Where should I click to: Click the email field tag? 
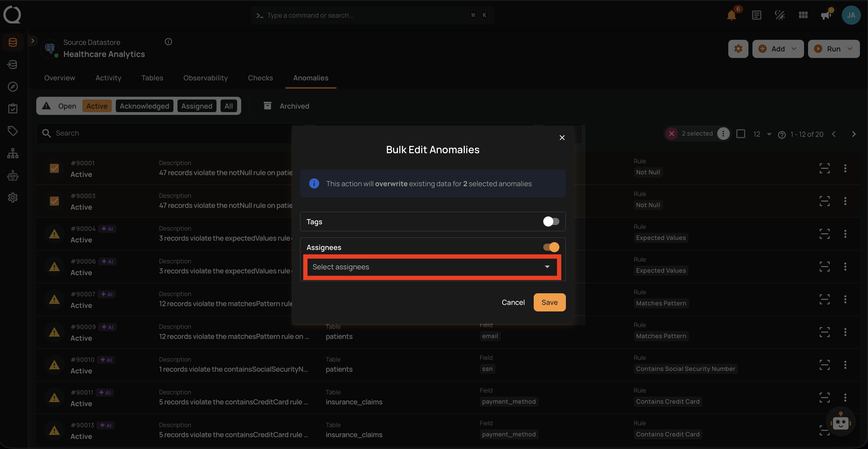coord(490,336)
